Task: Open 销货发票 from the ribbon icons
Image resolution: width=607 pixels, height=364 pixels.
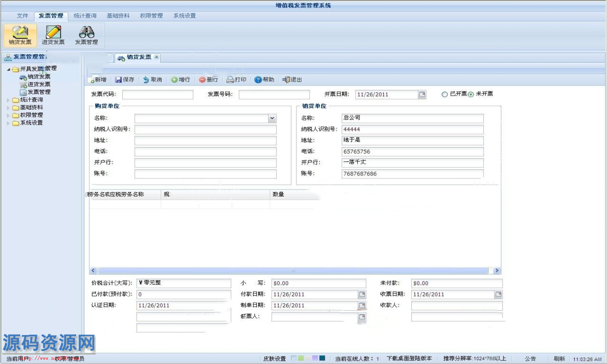Action: [20, 35]
